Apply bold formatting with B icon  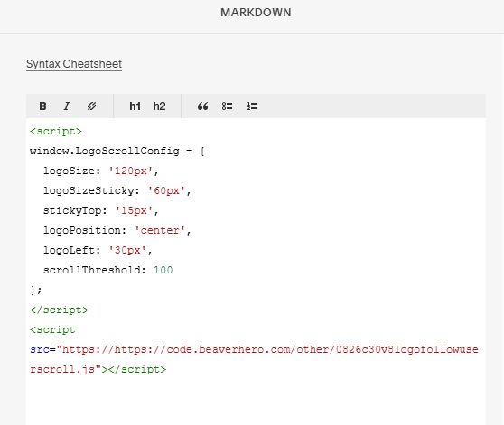click(42, 106)
